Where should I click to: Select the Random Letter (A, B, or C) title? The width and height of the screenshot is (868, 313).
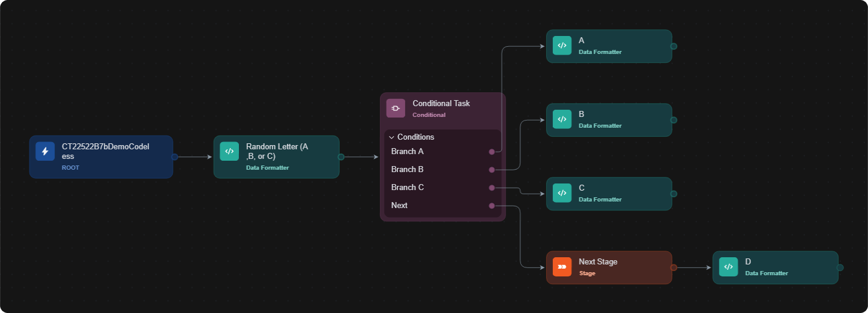(277, 151)
